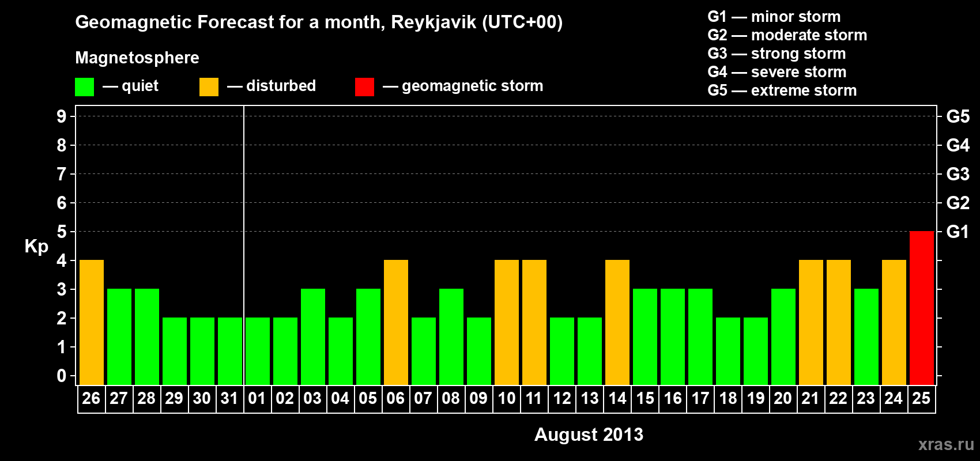980x461 pixels.
Task: Click date label 07 on the axis
Action: (x=423, y=399)
